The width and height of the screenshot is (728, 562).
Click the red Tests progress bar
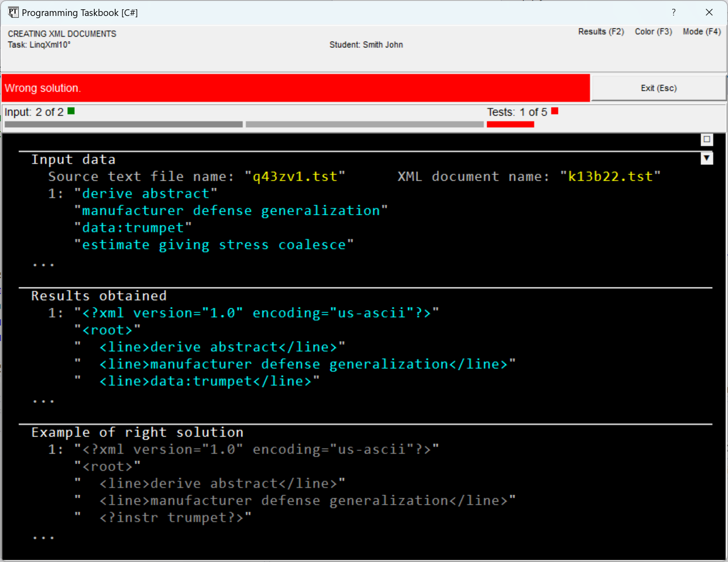click(x=510, y=124)
